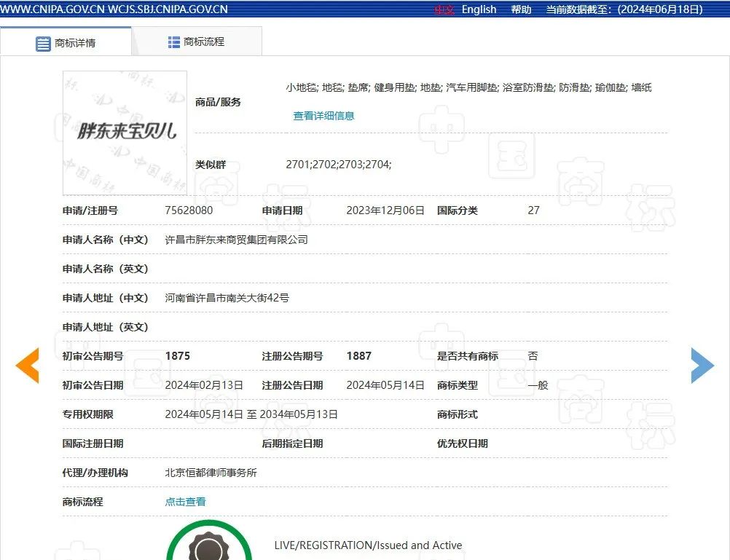Screen dimensions: 730x560
Task: Select application number 75628080
Action: (x=189, y=210)
